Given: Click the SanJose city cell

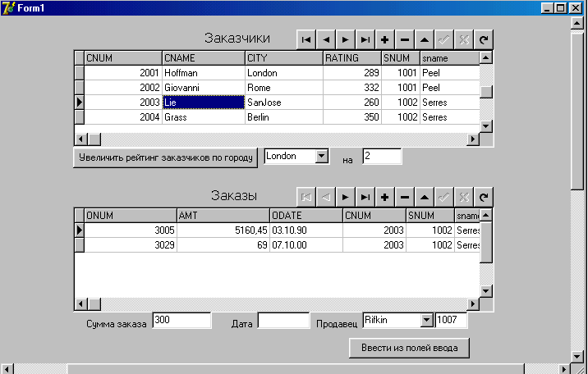Looking at the screenshot, I should (284, 103).
